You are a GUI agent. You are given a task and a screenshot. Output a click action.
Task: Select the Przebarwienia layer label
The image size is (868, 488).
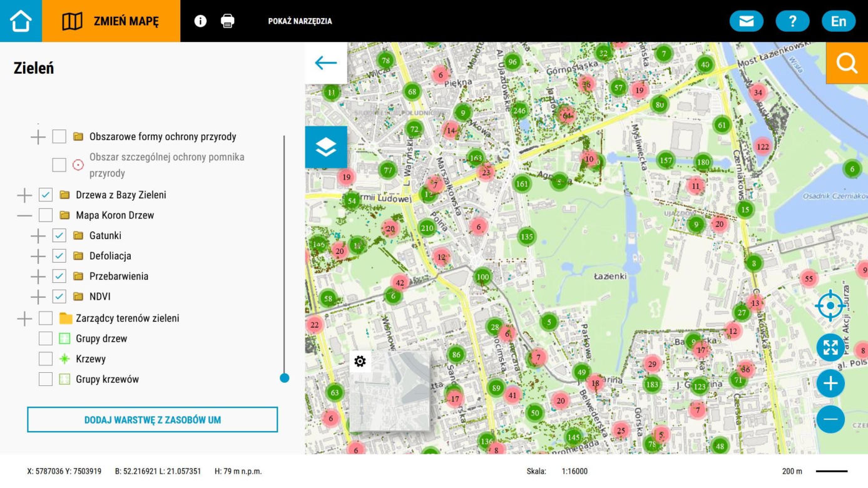point(119,276)
